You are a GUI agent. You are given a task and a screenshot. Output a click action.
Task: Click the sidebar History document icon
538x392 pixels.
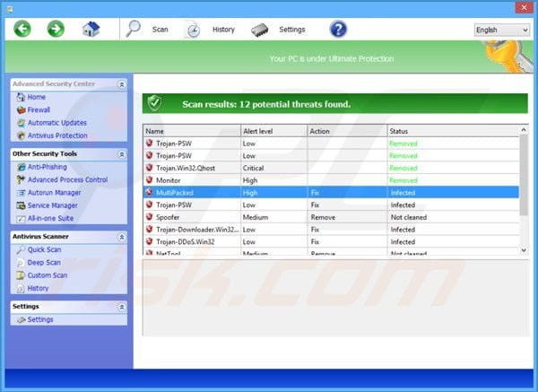coord(21,288)
